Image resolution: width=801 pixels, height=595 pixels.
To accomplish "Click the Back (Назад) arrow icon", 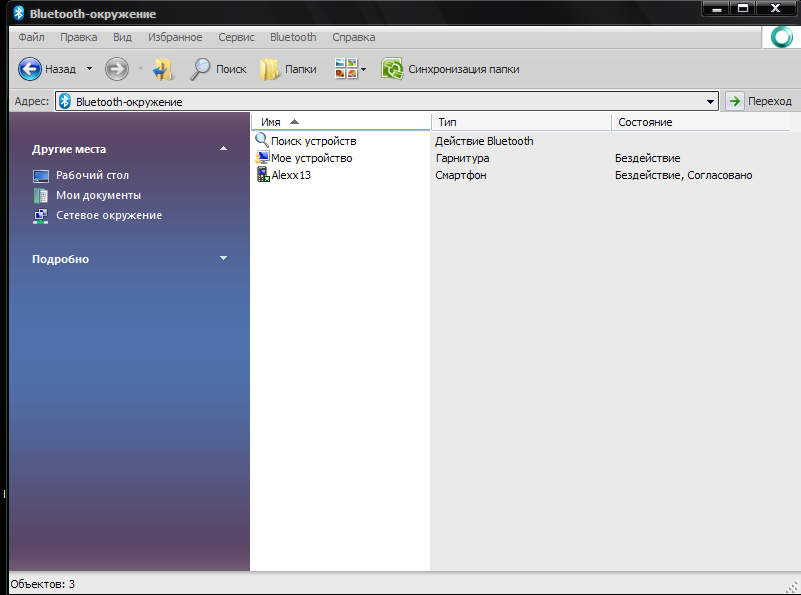I will (x=30, y=69).
